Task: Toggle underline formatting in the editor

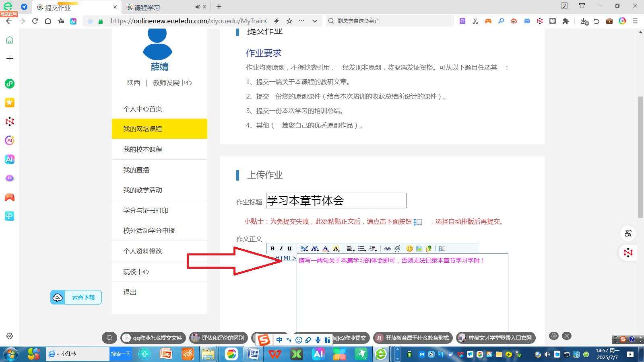Action: [289, 249]
